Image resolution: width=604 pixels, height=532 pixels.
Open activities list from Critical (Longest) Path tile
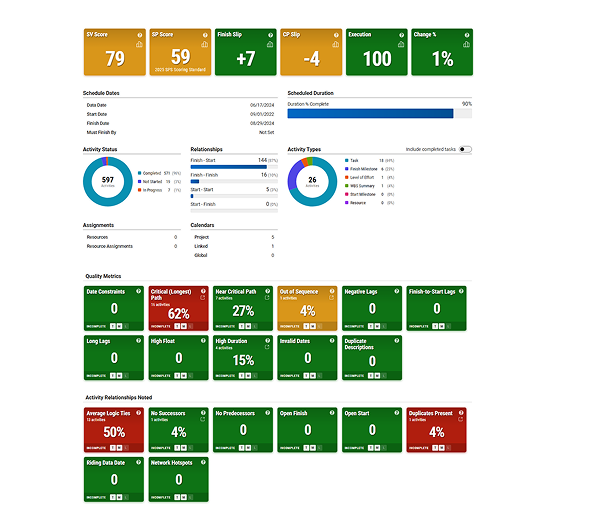[203, 298]
